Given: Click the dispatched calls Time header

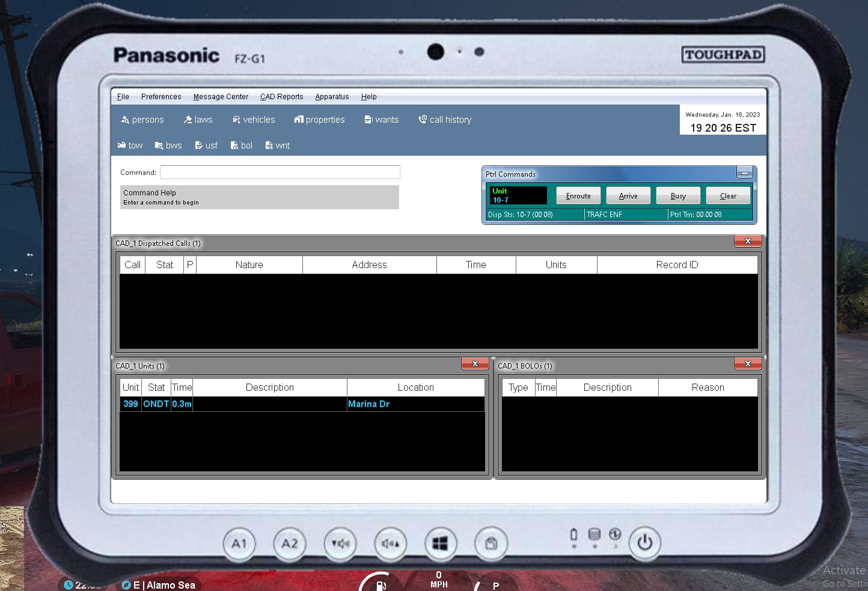Looking at the screenshot, I should (x=476, y=265).
